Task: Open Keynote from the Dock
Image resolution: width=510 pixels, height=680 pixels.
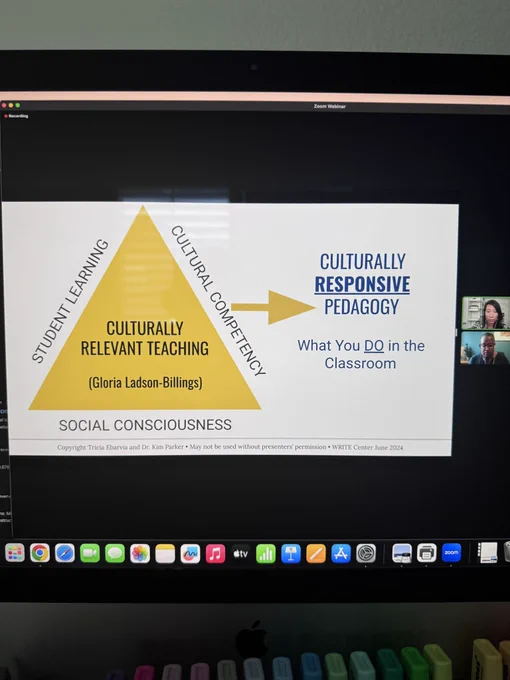Action: point(291,553)
